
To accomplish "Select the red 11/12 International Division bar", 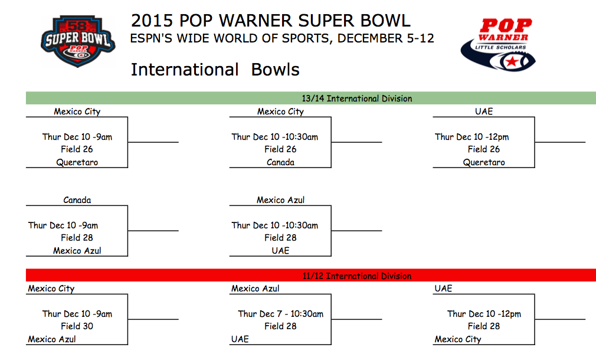I will [x=310, y=276].
